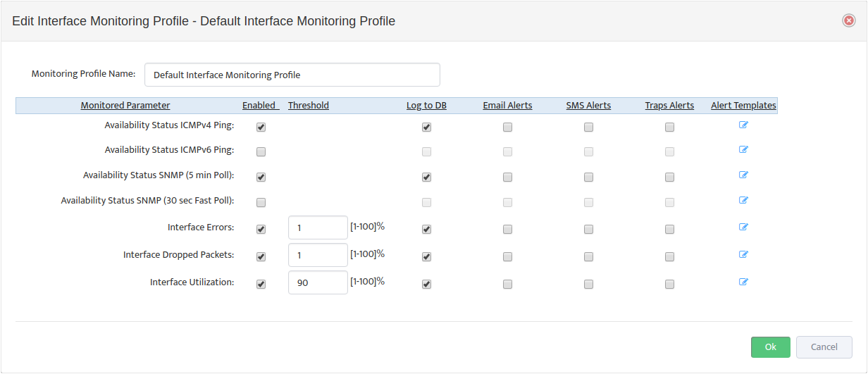The width and height of the screenshot is (868, 374).
Task: Focus the Monitoring Profile Name field
Action: pos(292,75)
